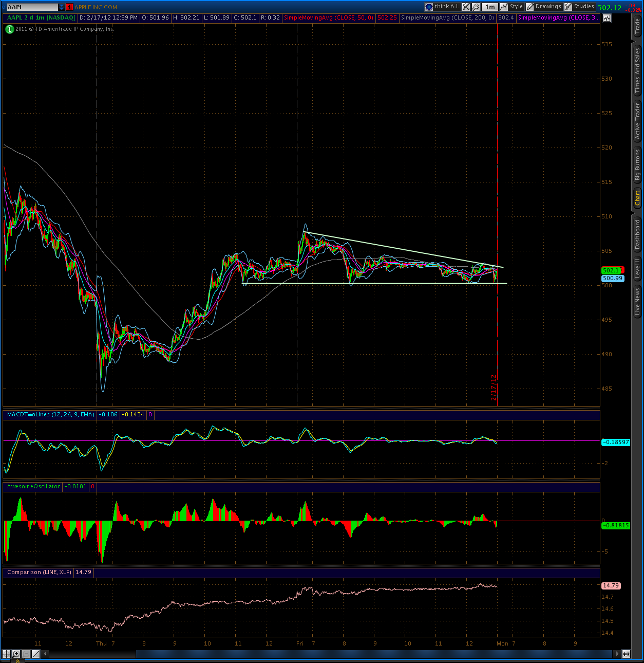Click the -0.18597 MACD value bubble
Screen dimensions: 644x663
pos(615,442)
